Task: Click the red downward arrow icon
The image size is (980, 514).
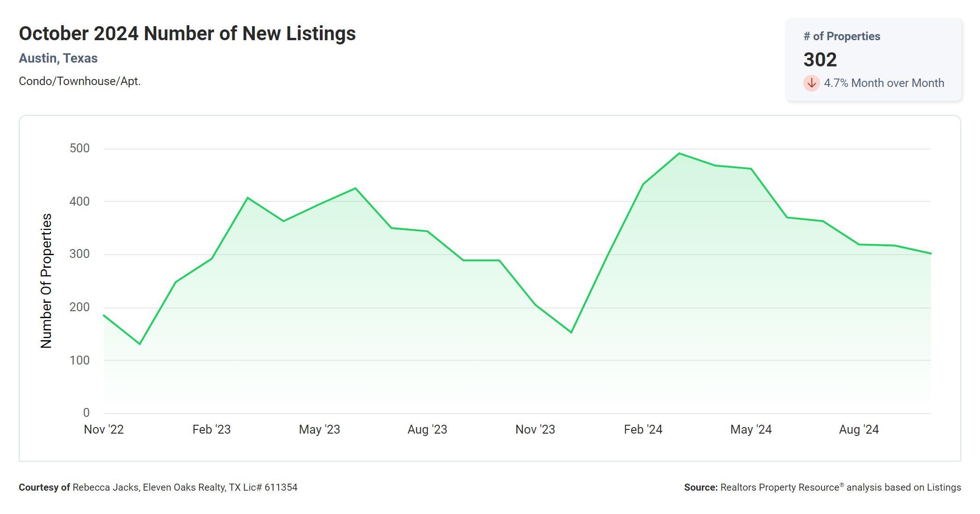Action: 811,83
